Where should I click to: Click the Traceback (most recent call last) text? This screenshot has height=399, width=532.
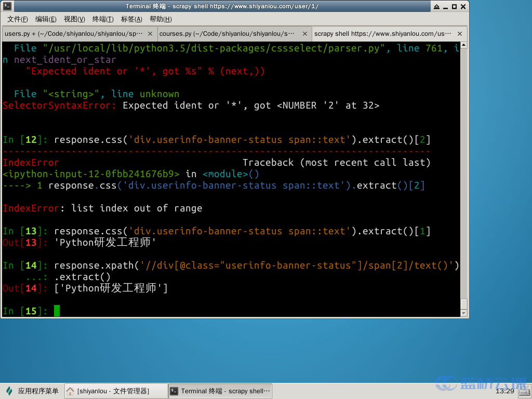pyautogui.click(x=336, y=163)
